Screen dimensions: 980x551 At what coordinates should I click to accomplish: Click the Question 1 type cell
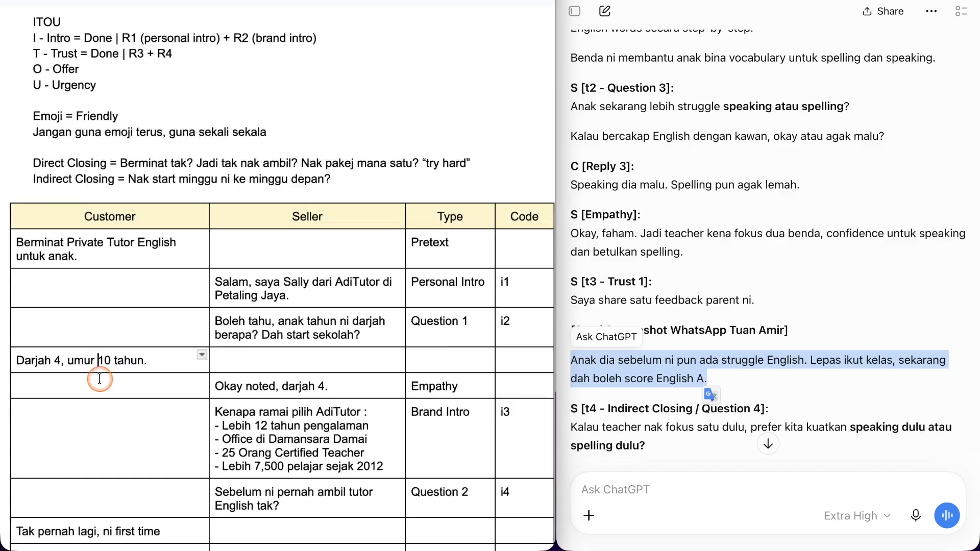click(x=450, y=328)
